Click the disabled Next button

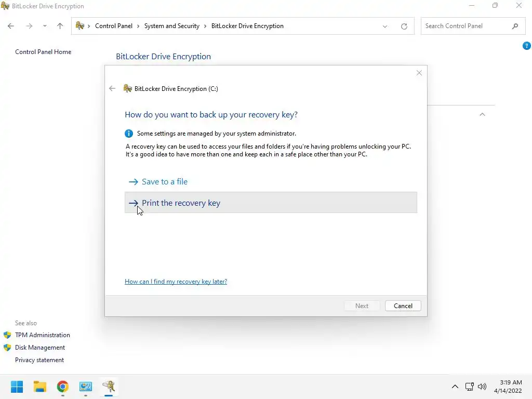[362, 305]
